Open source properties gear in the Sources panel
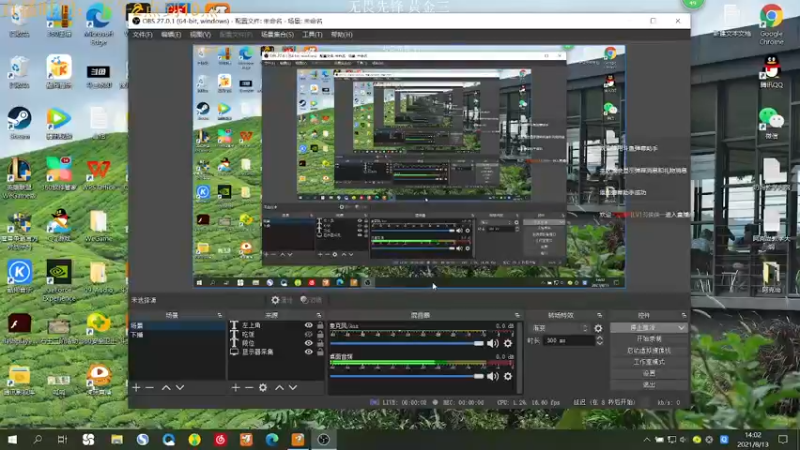This screenshot has width=800, height=450. [263, 388]
